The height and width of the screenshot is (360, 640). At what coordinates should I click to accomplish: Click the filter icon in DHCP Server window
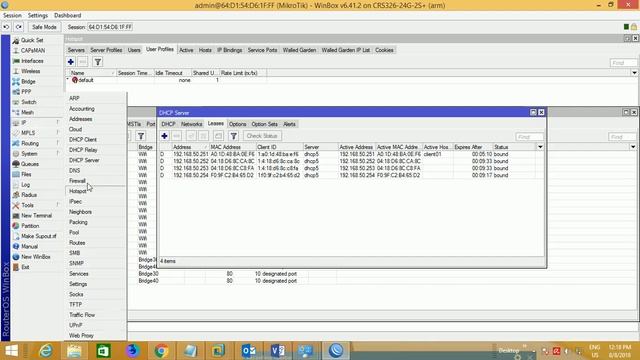[233, 136]
